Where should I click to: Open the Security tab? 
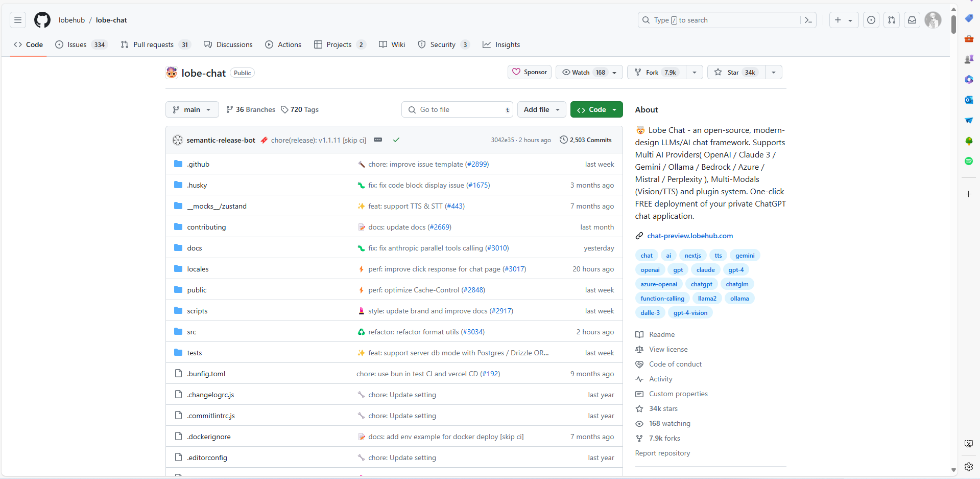point(443,44)
